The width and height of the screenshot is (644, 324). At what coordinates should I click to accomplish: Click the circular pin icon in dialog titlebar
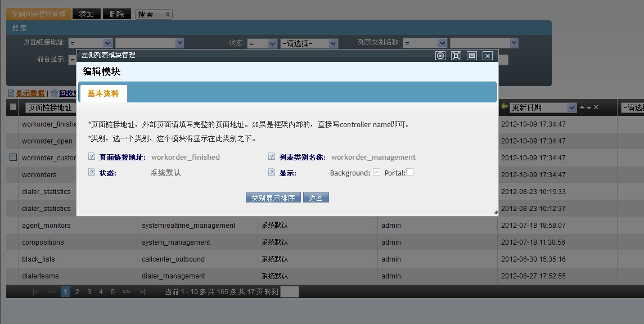[440, 56]
